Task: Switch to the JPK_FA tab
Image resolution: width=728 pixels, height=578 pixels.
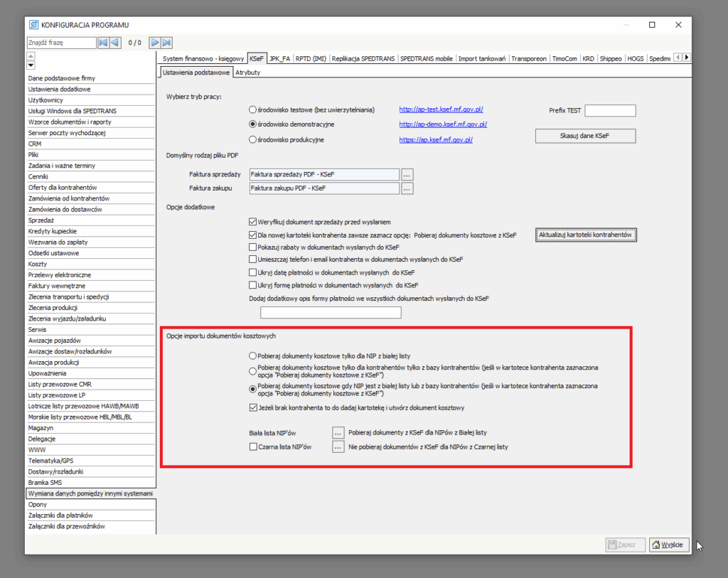Action: click(280, 58)
